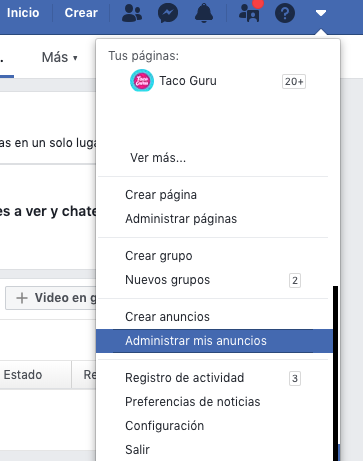Viewport: 363px width, 461px height.
Task: Click Salir to log out
Action: coord(137,450)
